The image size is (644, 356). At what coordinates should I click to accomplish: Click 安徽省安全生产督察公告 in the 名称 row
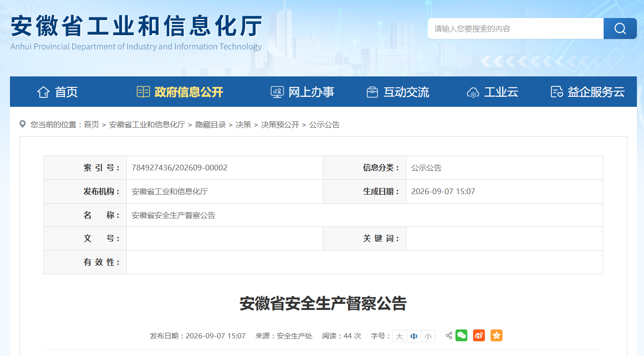[x=173, y=215]
